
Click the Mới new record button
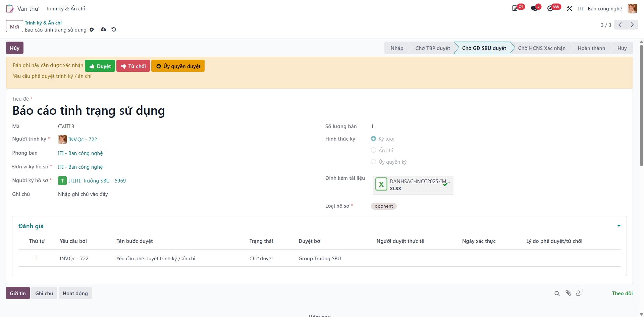(14, 26)
